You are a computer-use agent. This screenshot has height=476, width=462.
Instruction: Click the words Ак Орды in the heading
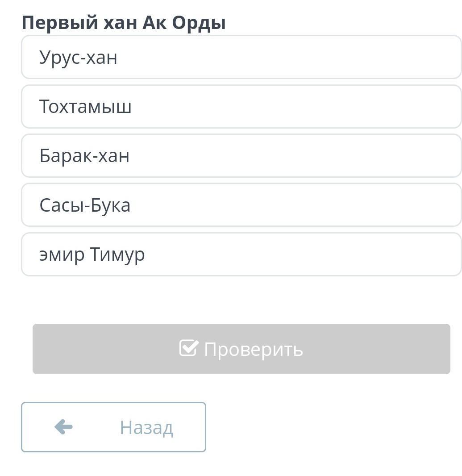(x=184, y=23)
